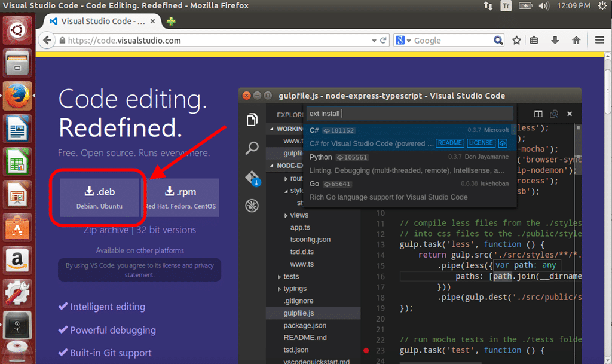Collapse the NODE-EXPRESS project section
This screenshot has height=364, width=612.
click(272, 166)
